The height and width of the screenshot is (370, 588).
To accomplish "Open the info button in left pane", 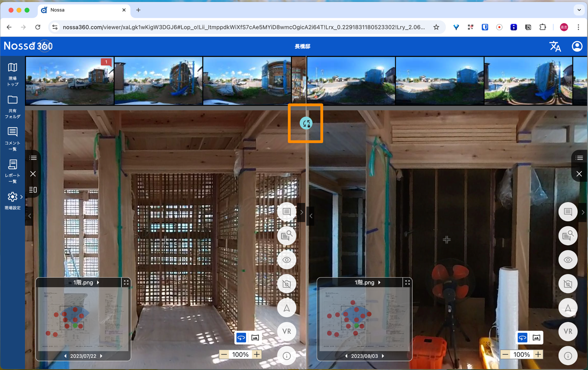I will (x=287, y=356).
